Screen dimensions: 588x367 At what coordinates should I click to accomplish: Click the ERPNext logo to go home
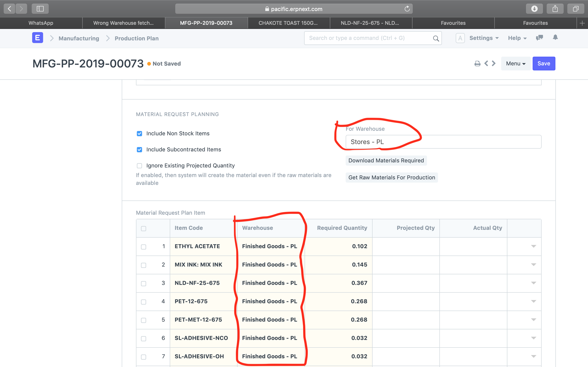(x=37, y=38)
